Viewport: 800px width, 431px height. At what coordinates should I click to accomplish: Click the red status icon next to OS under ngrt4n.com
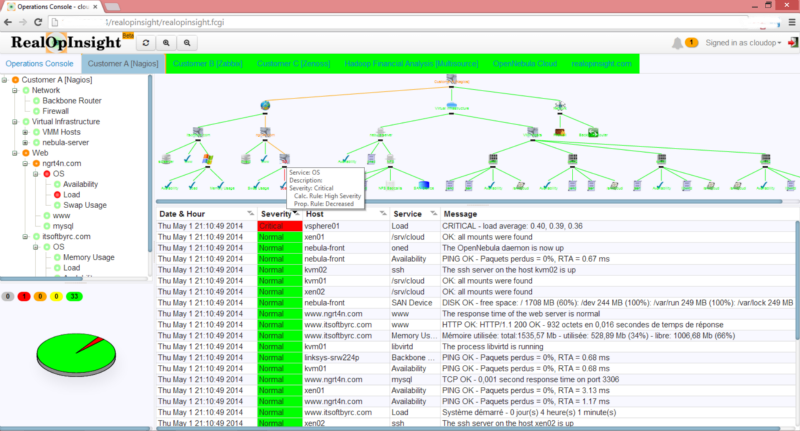[47, 174]
